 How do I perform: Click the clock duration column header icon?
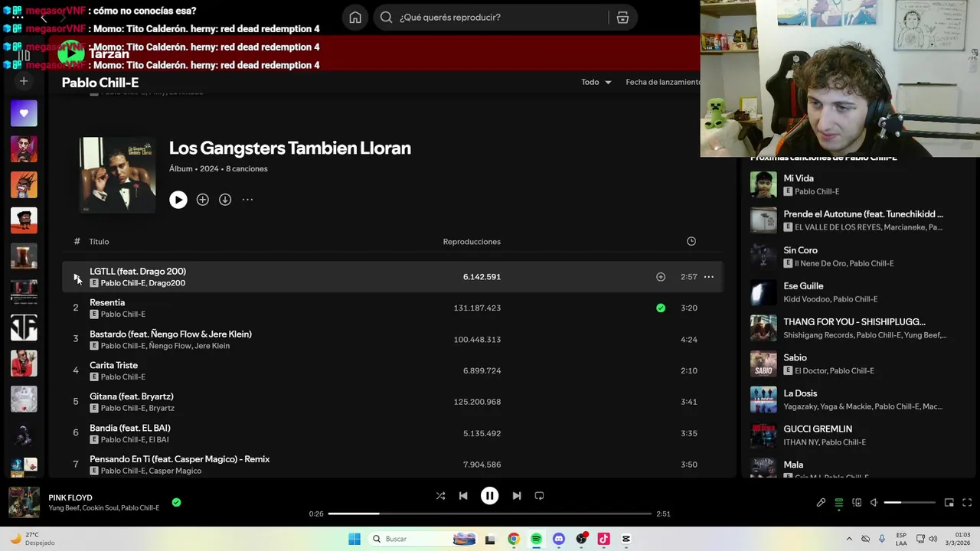[x=691, y=241]
